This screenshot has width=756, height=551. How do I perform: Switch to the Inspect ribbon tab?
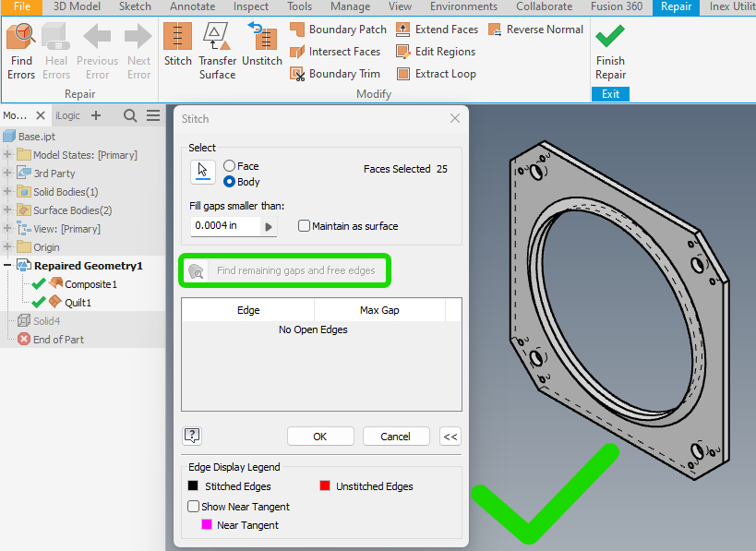[x=250, y=6]
